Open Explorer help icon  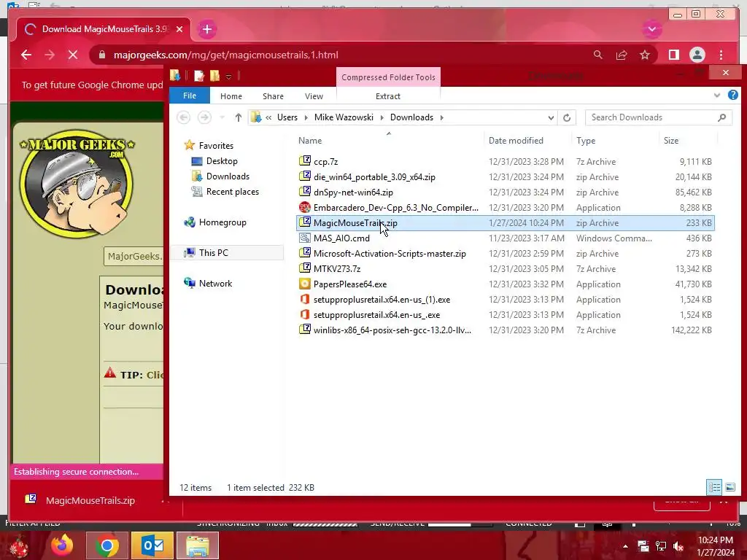[732, 96]
